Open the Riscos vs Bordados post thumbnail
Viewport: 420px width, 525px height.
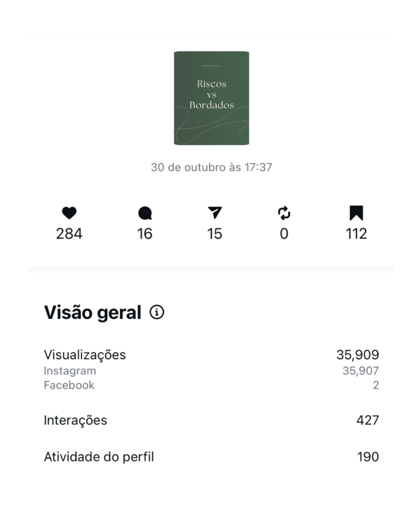tap(211, 98)
